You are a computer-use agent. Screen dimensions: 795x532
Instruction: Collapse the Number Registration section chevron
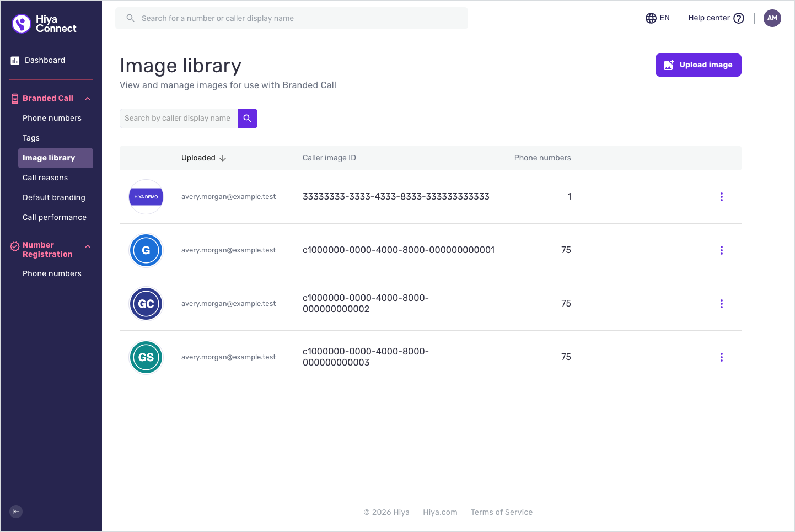pos(88,246)
